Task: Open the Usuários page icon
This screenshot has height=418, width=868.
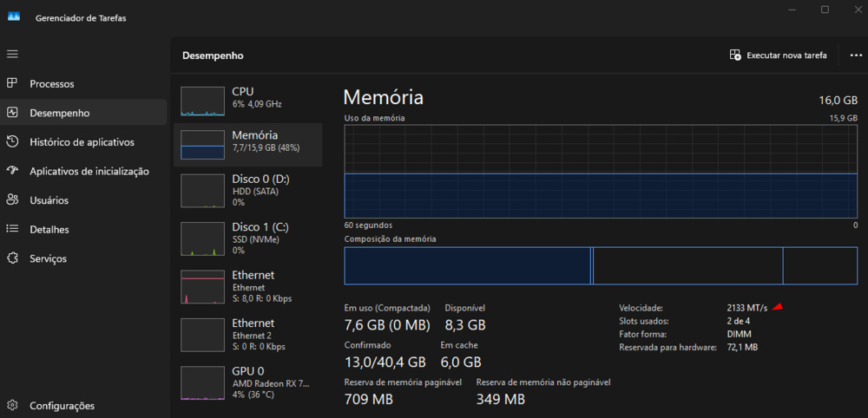Action: click(12, 200)
